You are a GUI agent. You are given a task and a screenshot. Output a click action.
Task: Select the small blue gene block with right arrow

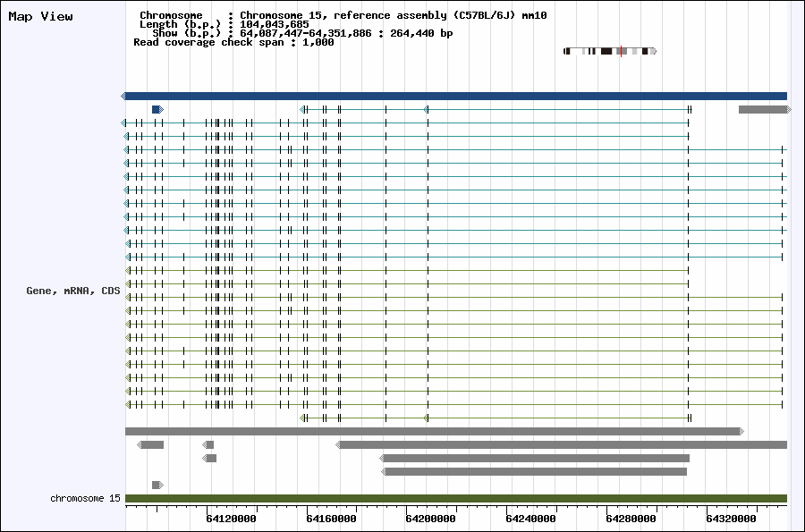[x=157, y=109]
